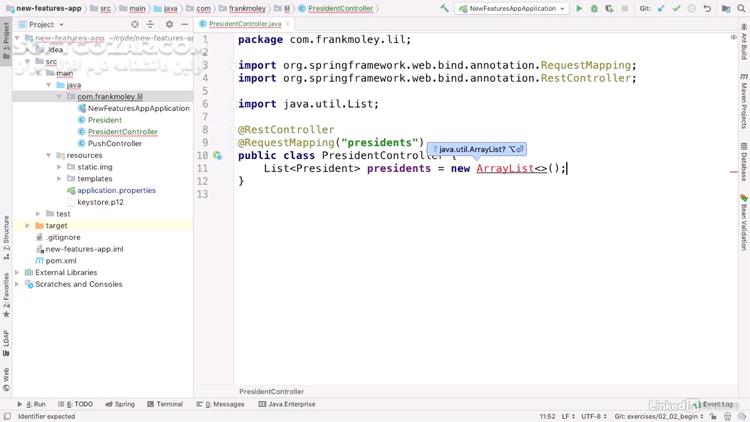
Task: Change line separator LF dropdown
Action: (x=568, y=417)
